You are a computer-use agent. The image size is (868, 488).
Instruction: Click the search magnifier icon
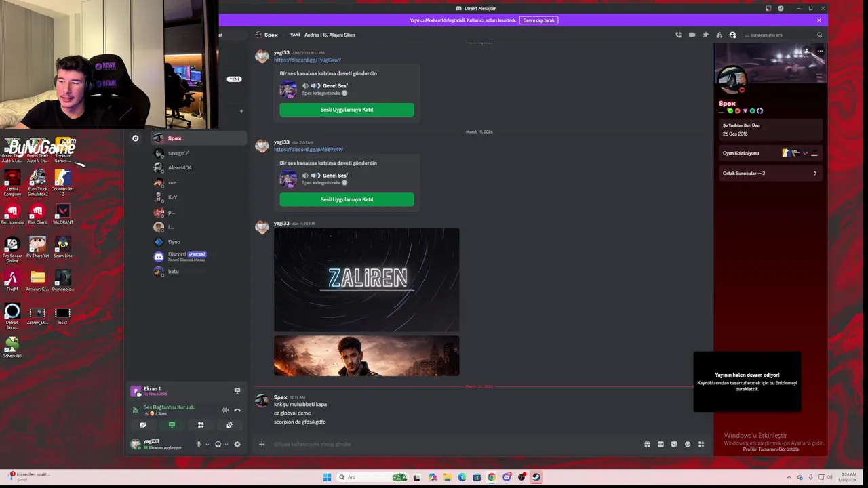coord(819,35)
